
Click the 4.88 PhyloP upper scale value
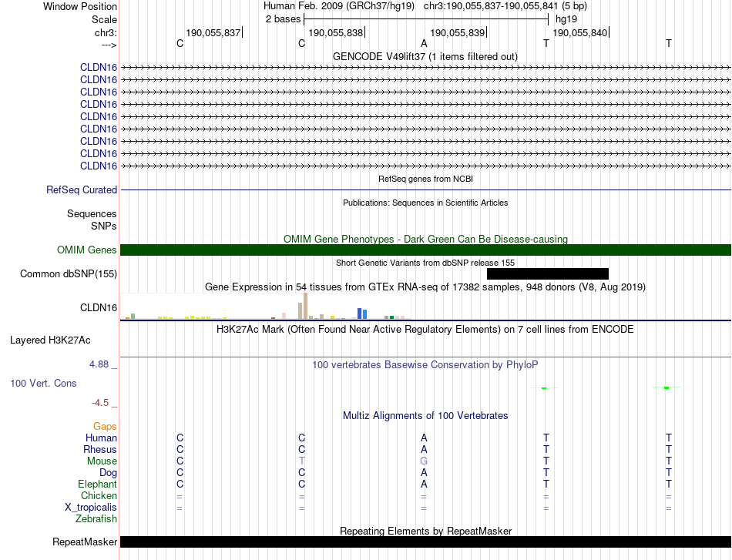coord(99,364)
